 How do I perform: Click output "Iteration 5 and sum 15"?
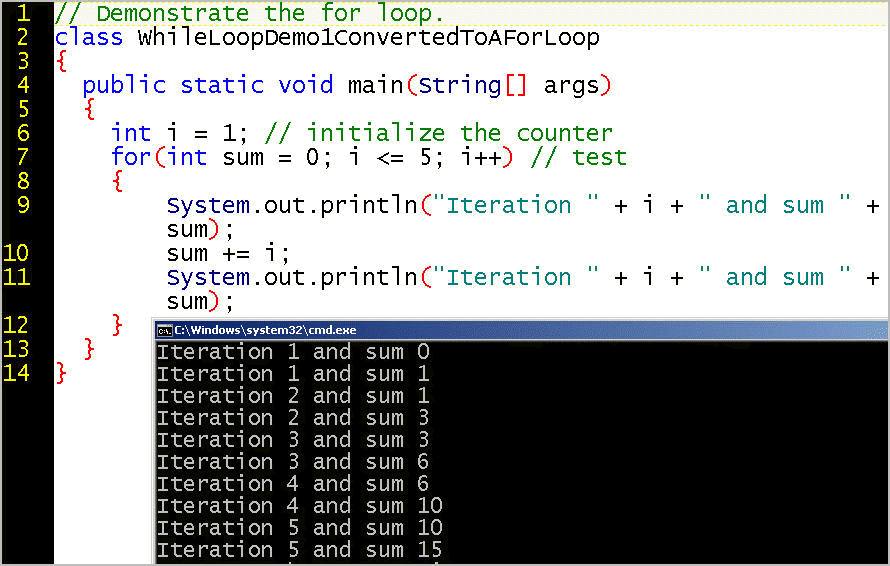tap(300, 550)
